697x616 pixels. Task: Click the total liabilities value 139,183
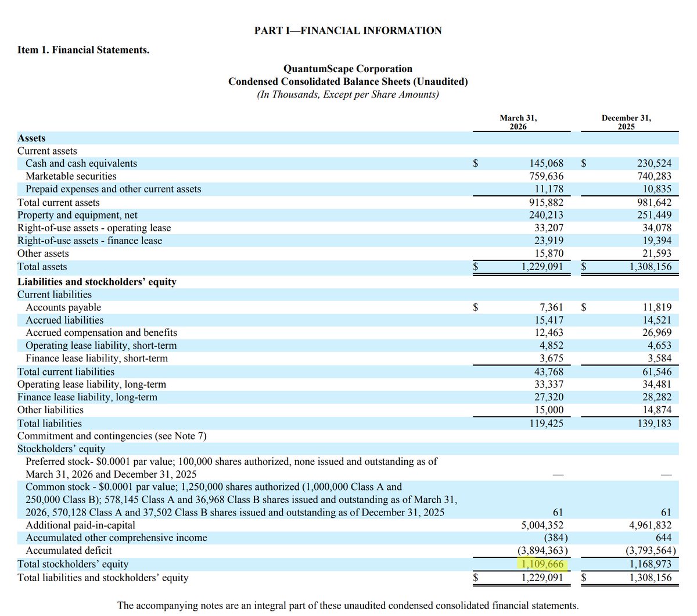pyautogui.click(x=653, y=424)
